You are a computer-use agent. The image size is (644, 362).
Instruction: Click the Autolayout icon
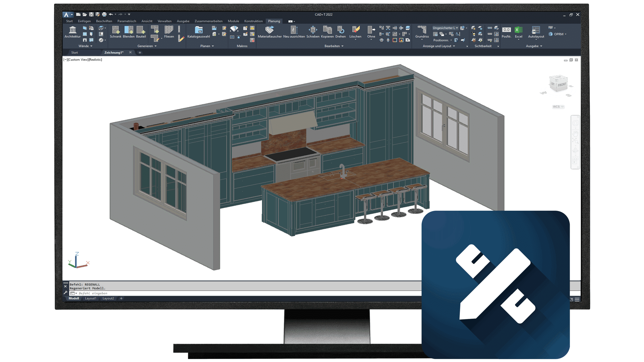(x=536, y=30)
